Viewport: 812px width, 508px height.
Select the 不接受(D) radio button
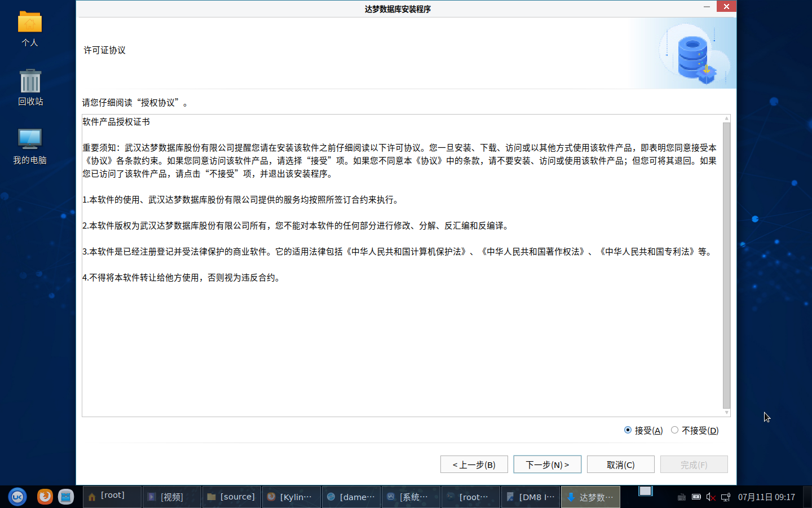point(674,430)
